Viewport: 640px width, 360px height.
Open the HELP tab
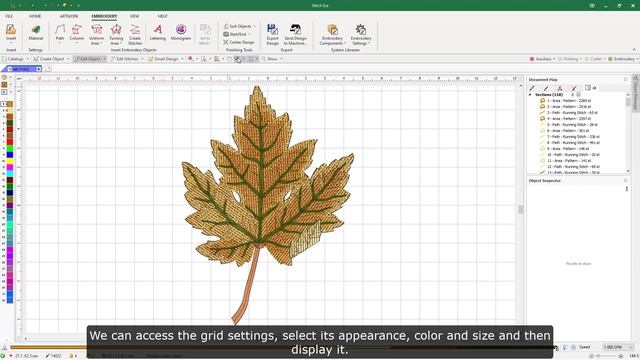point(162,16)
